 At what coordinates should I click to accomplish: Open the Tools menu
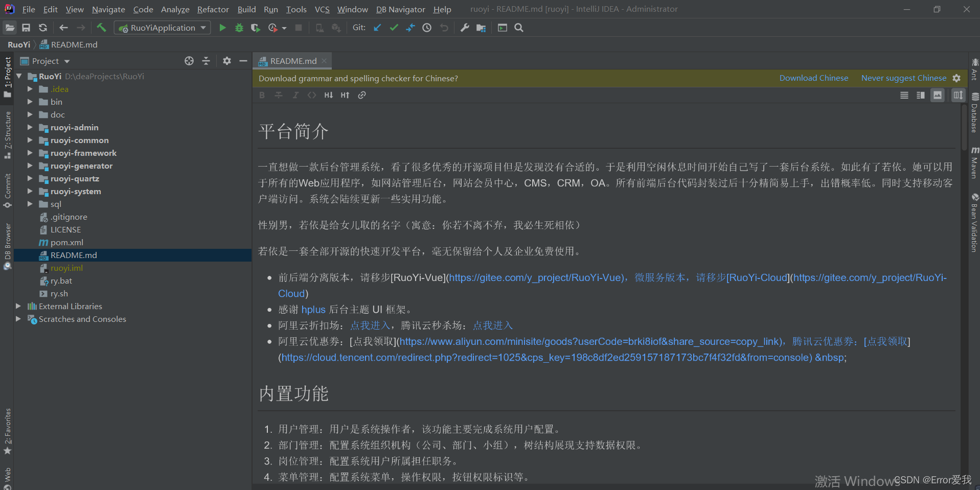pyautogui.click(x=296, y=9)
